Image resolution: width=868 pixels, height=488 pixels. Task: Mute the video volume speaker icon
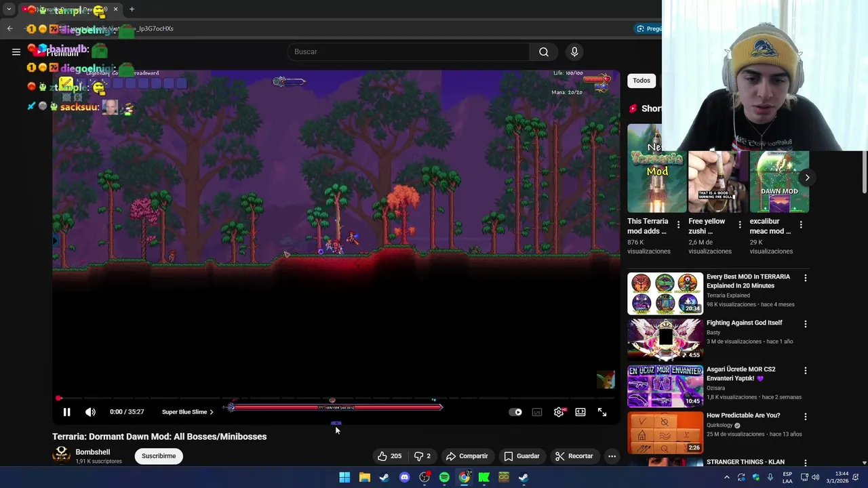90,412
